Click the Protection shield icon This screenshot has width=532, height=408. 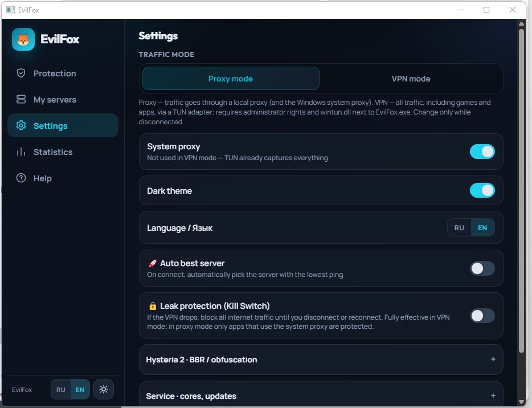click(x=21, y=73)
